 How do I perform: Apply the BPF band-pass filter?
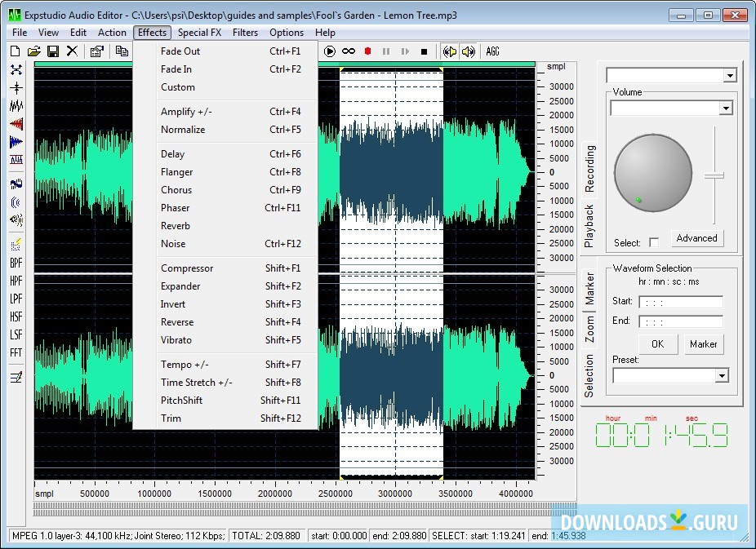coord(16,263)
